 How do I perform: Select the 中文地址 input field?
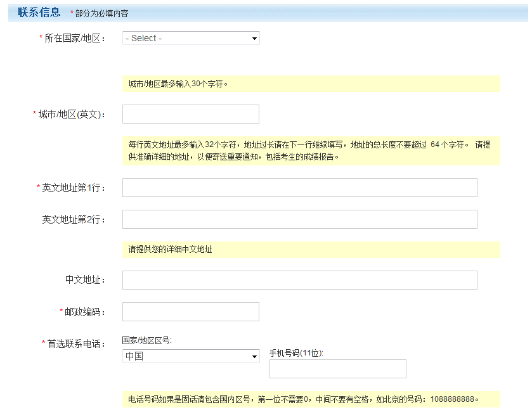click(x=299, y=280)
